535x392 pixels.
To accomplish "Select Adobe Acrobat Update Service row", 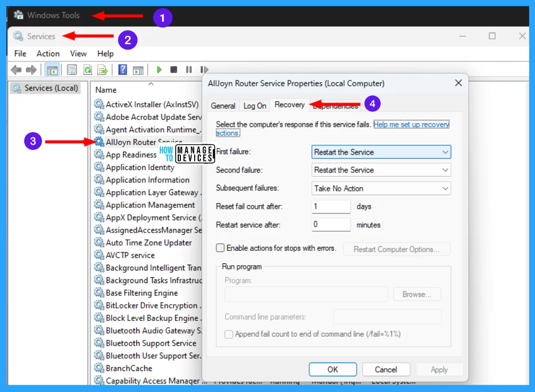I will [148, 117].
